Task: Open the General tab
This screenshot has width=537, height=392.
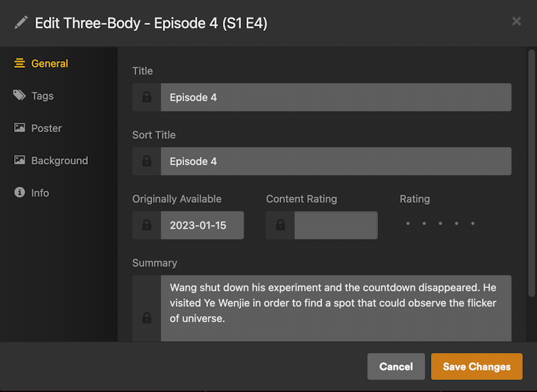Action: (41, 63)
